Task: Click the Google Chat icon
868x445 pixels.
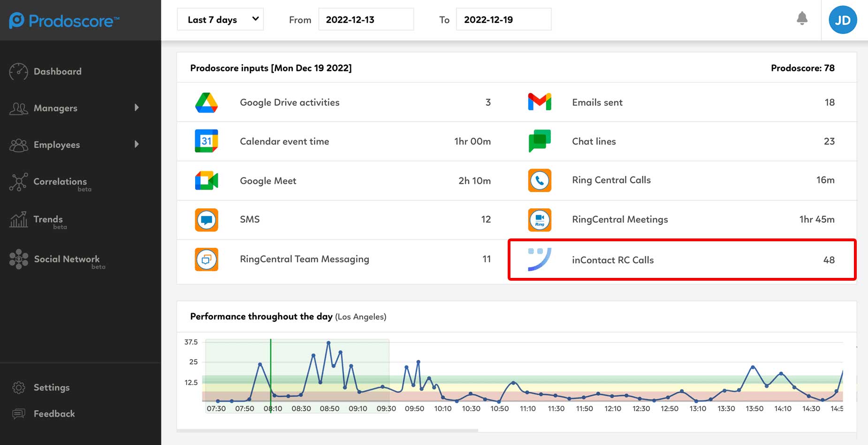Action: pyautogui.click(x=540, y=141)
